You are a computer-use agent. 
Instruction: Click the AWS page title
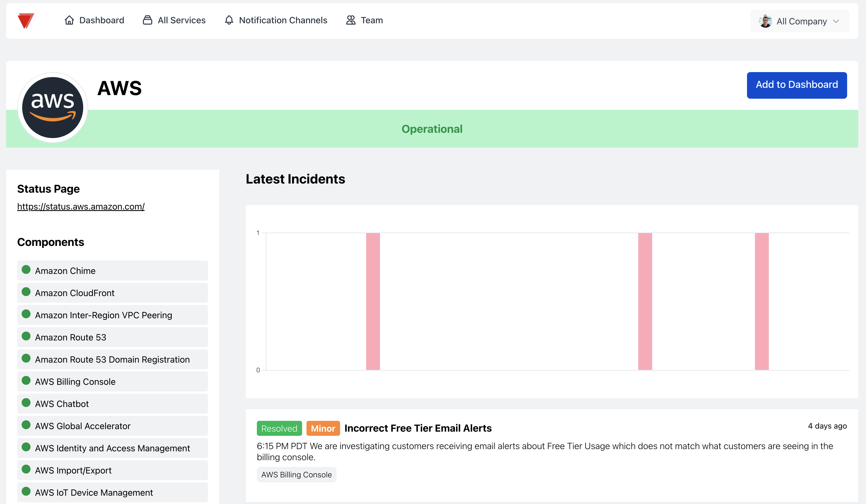tap(119, 88)
